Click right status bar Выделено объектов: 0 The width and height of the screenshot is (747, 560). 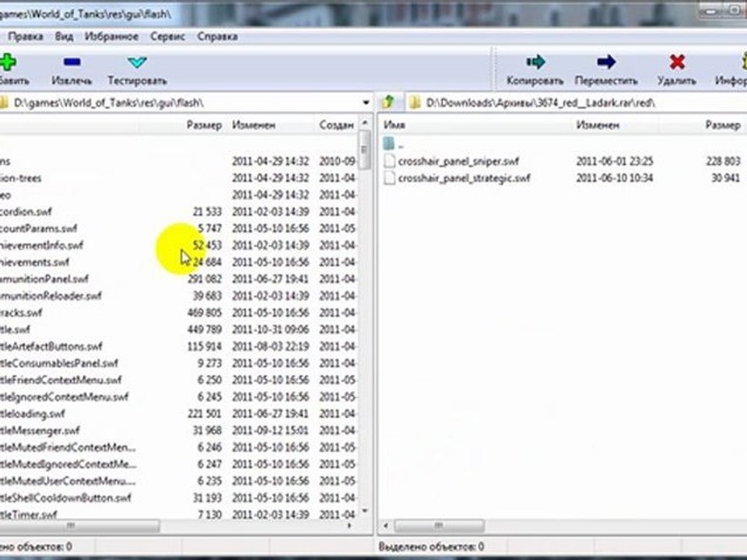tap(431, 546)
